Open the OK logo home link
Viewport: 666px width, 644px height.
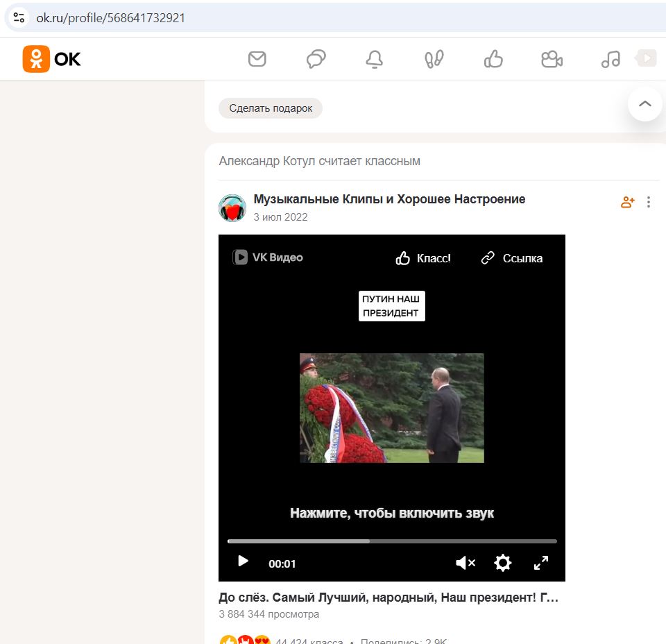pyautogui.click(x=51, y=59)
